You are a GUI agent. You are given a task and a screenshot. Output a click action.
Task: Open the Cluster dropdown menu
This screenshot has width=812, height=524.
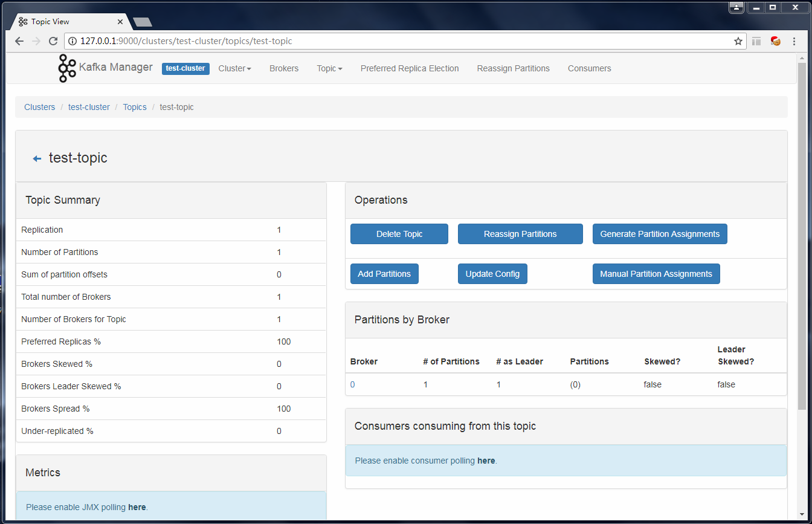(x=234, y=68)
